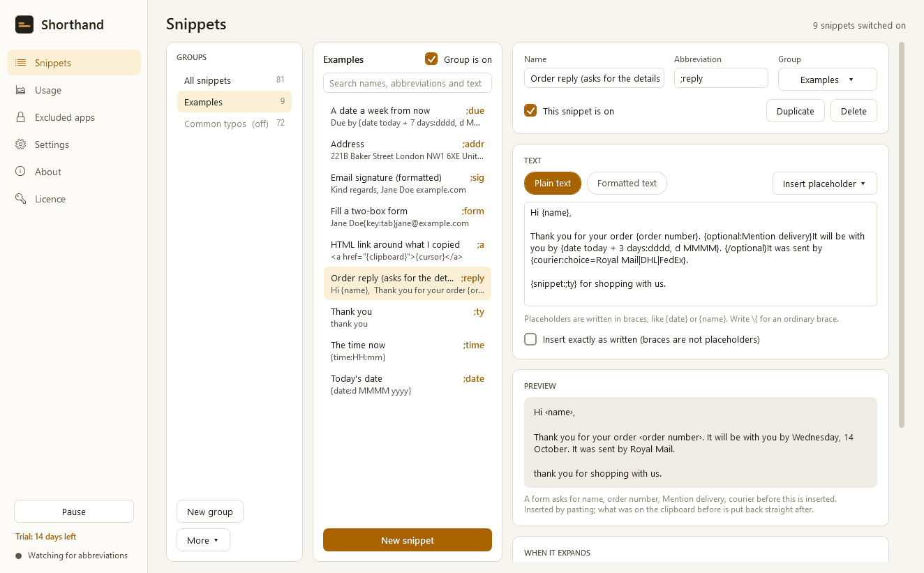Click the New snippet button

click(408, 540)
